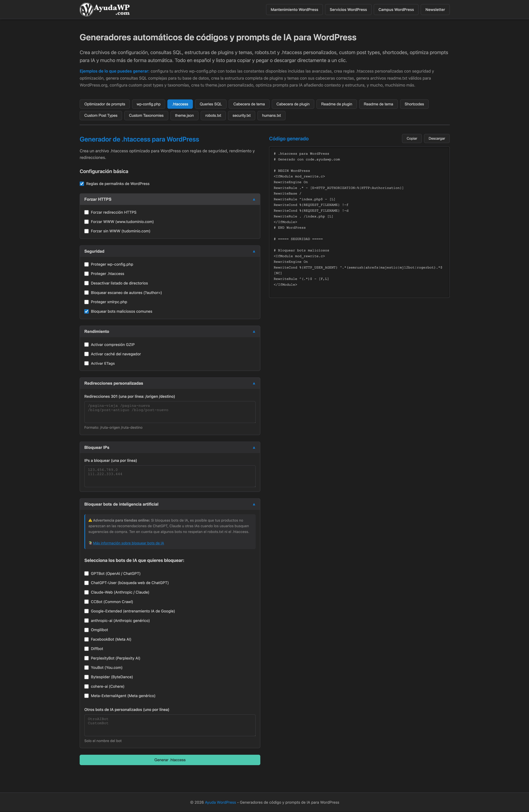Screen dimensions: 529x812
Task: Click the Descargar button
Action: pos(437,139)
